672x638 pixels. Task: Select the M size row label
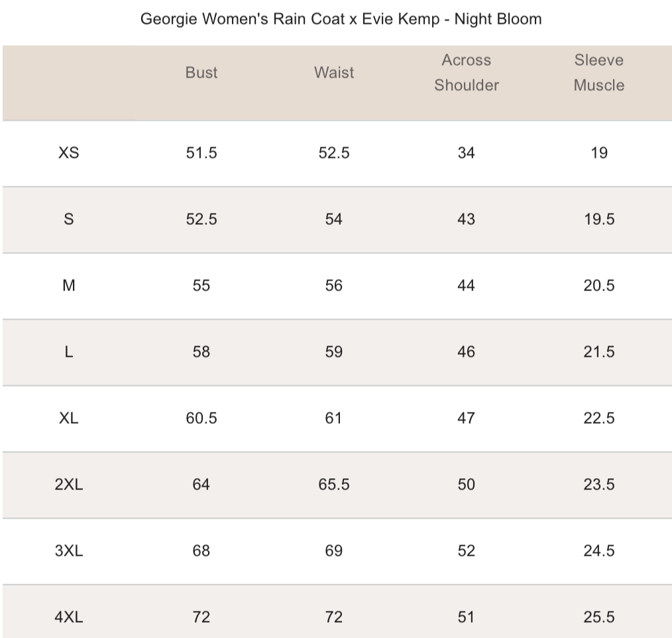(x=69, y=286)
